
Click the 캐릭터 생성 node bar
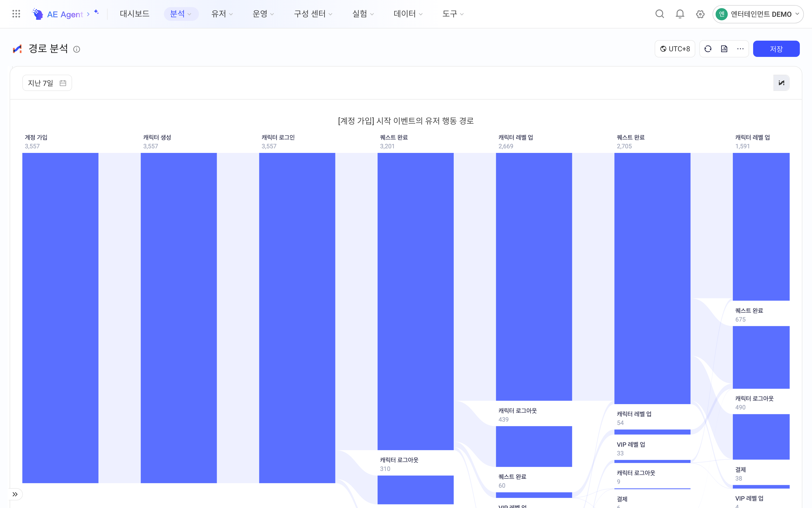coord(178,318)
